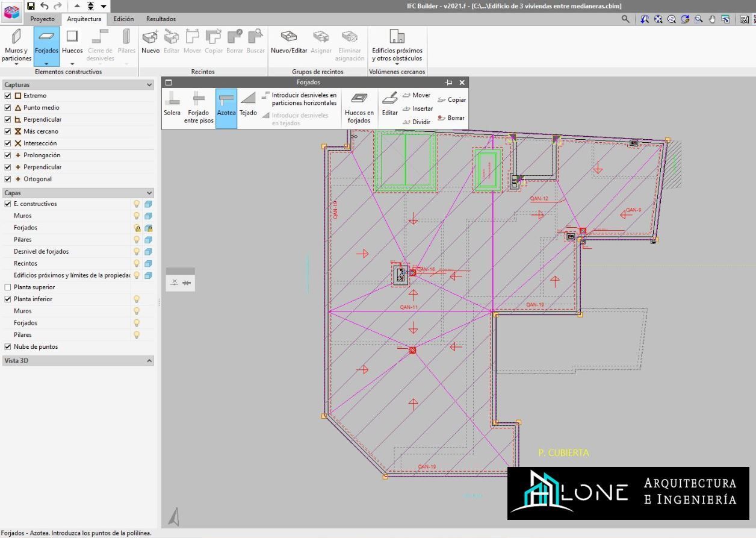756x538 pixels.
Task: Click the zoom extents icon
Action: [x=658, y=19]
